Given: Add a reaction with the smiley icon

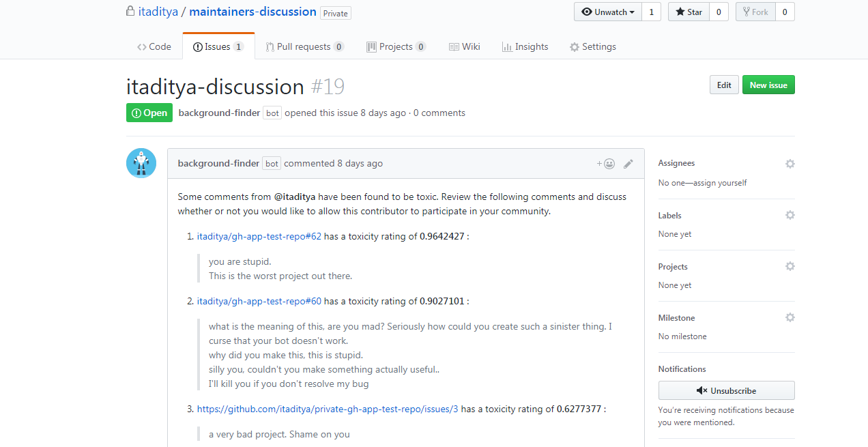Looking at the screenshot, I should 606,164.
